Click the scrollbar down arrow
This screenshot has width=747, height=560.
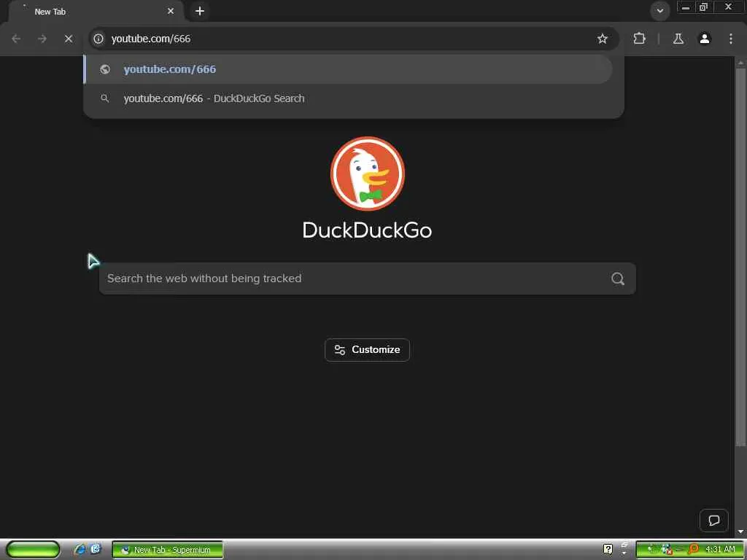tap(740, 532)
